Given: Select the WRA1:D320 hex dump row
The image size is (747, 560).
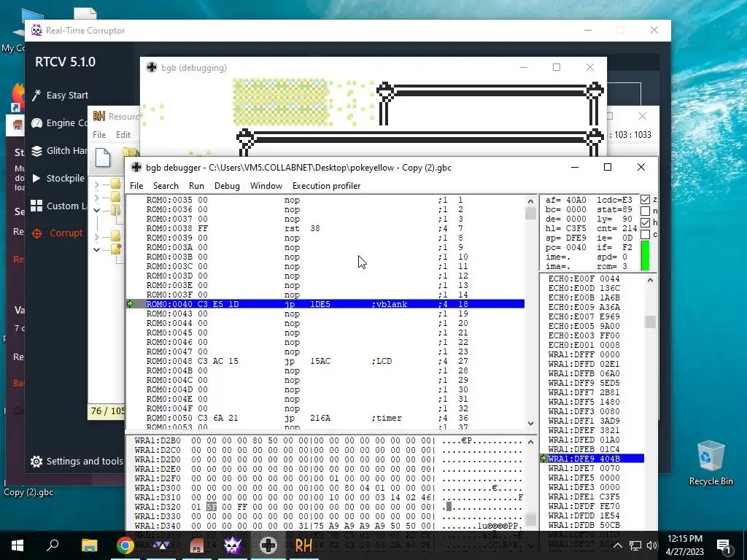Looking at the screenshot, I should tap(328, 507).
